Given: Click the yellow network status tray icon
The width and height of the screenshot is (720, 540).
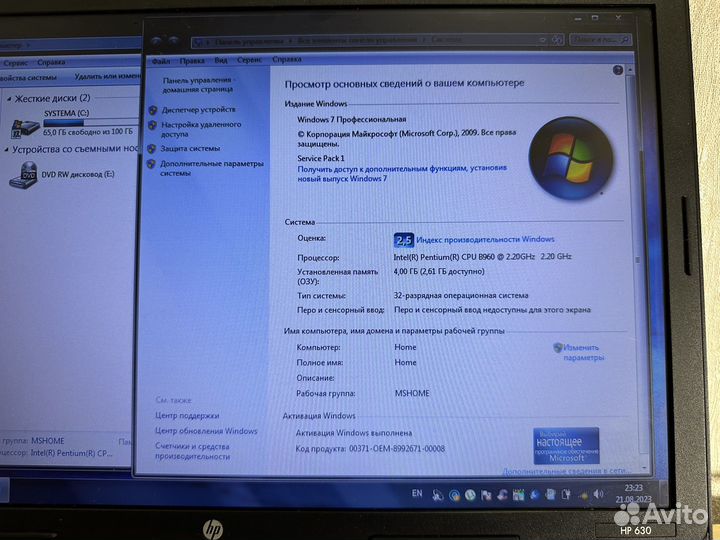Looking at the screenshot, I should pos(583,495).
